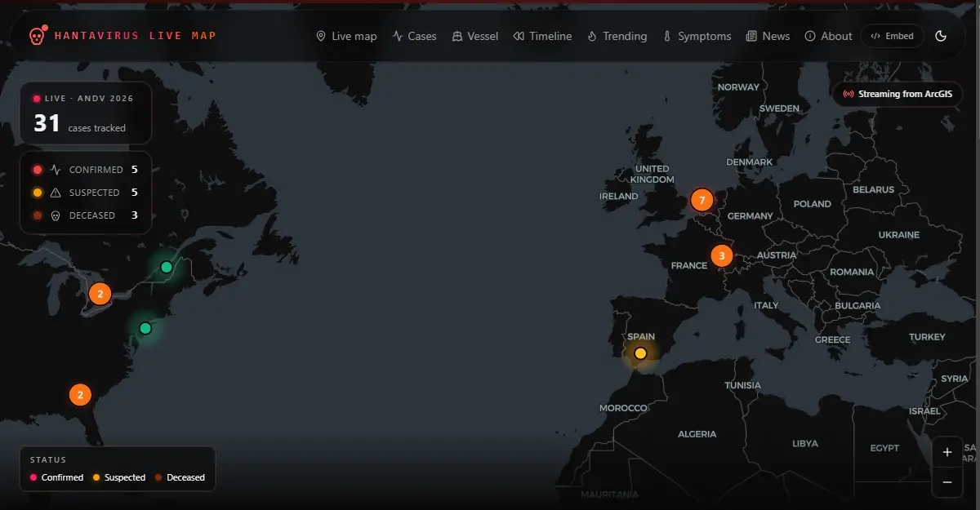Click the Confirmed entry in the Status legend

tap(56, 477)
